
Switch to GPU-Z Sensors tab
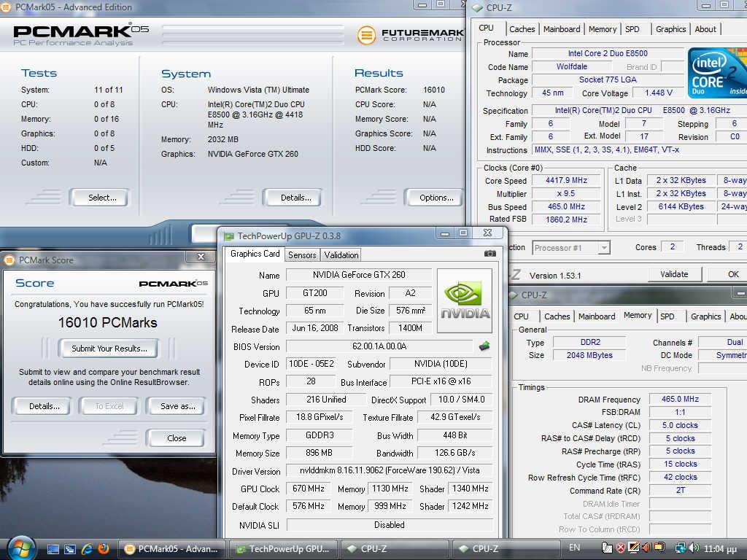coord(302,254)
